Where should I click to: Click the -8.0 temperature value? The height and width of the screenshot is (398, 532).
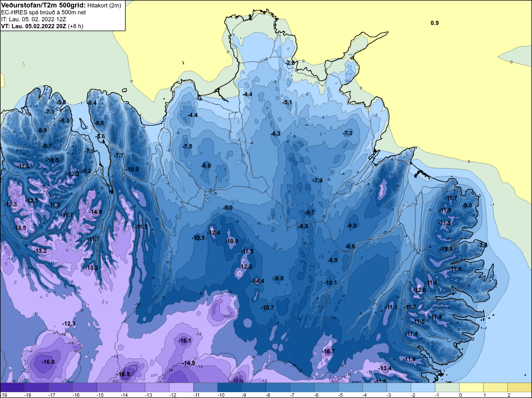coord(206,165)
